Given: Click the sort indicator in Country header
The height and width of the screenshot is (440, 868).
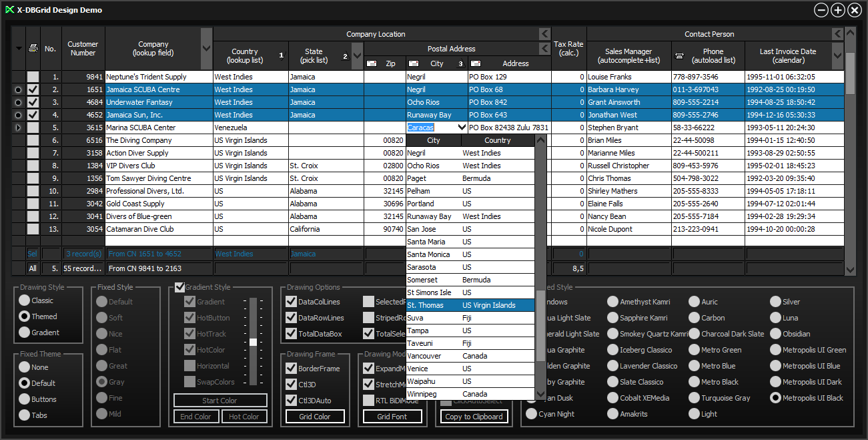Looking at the screenshot, I should point(281,56).
